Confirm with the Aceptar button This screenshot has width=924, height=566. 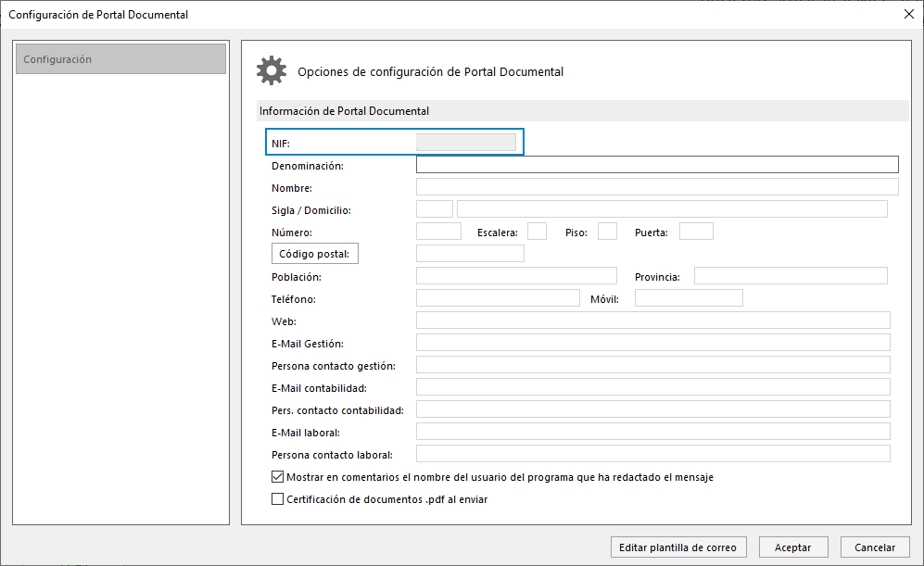click(793, 547)
